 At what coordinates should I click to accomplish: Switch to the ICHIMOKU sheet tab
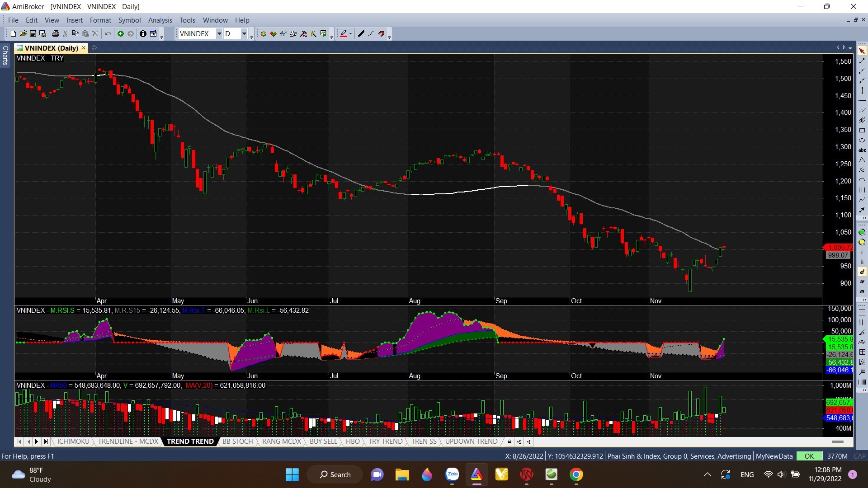[x=73, y=441]
